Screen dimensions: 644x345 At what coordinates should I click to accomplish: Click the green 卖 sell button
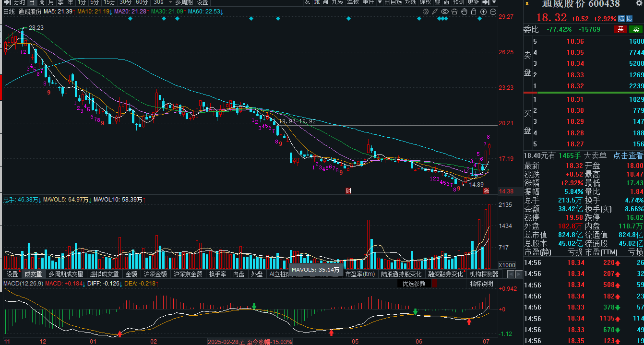(636, 29)
